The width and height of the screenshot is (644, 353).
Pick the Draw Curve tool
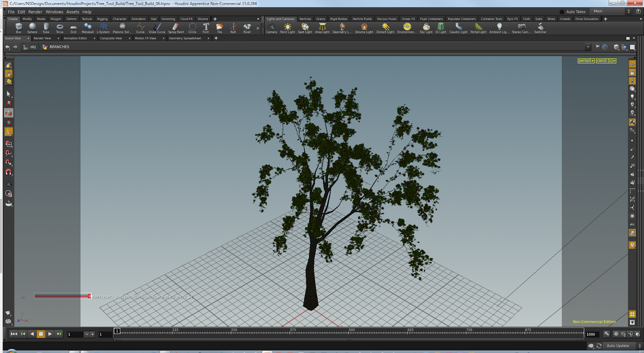click(x=157, y=28)
